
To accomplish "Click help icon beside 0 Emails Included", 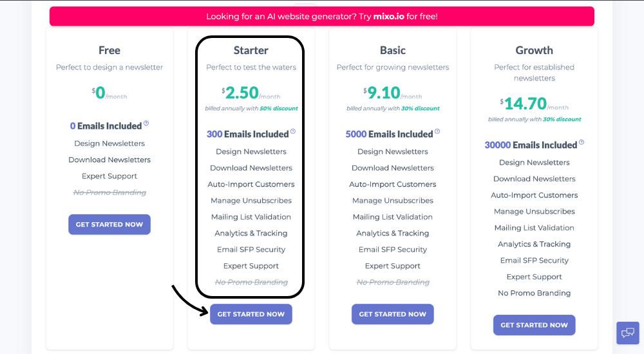I will (146, 123).
